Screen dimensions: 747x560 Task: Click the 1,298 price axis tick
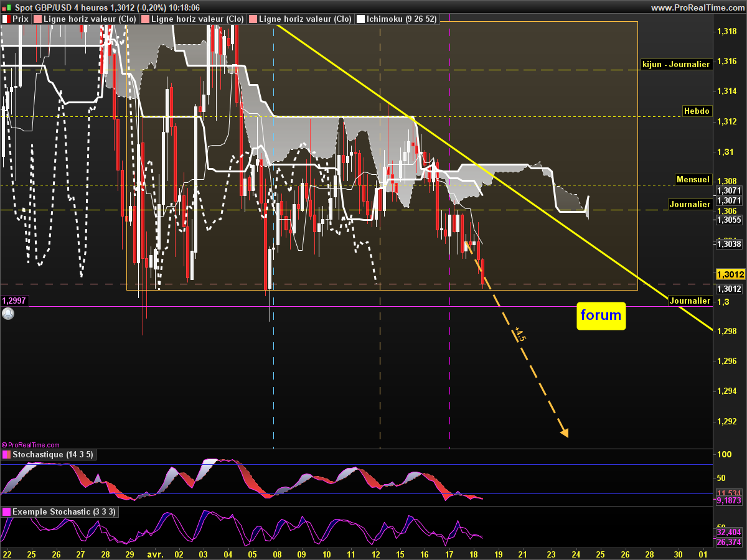(x=727, y=331)
